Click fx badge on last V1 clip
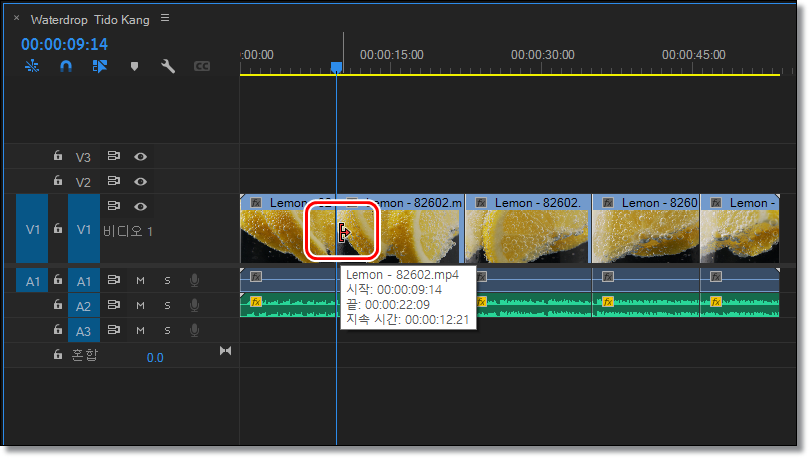The height and width of the screenshot is (468, 809). pos(716,203)
